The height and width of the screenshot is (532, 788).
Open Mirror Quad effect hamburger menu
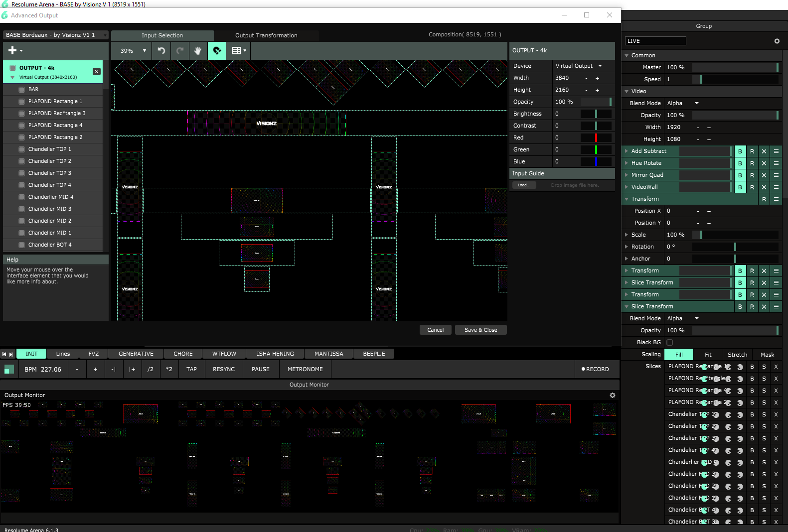tap(776, 175)
